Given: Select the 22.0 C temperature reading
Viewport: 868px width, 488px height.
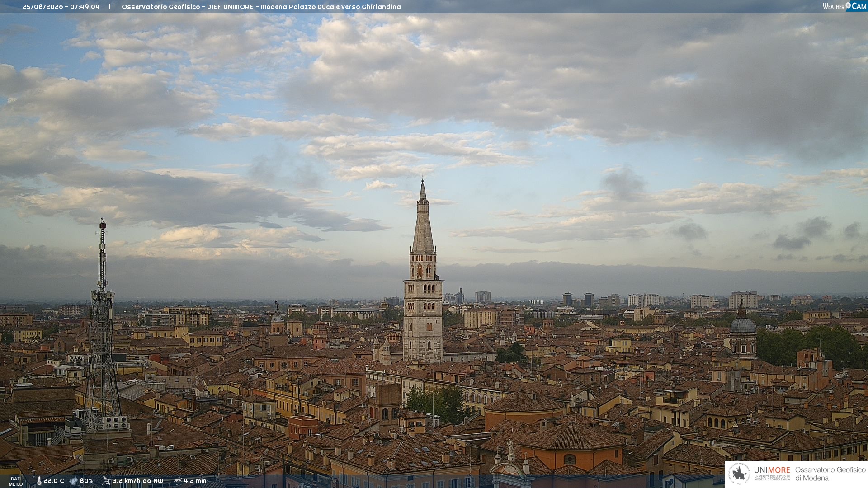Looking at the screenshot, I should (x=54, y=481).
